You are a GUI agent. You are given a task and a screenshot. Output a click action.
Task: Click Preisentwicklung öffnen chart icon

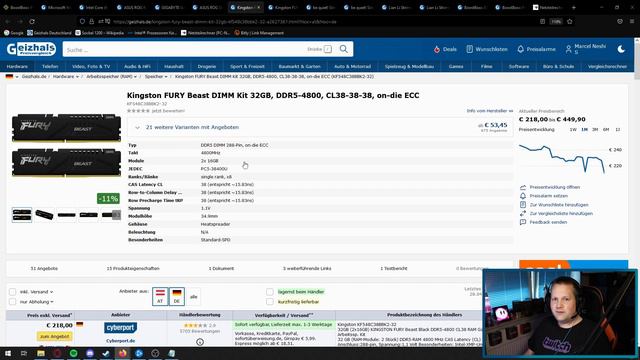click(x=523, y=187)
